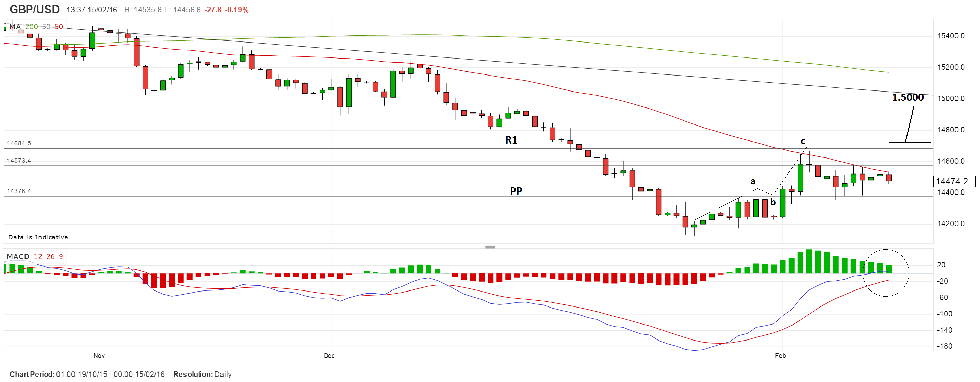Click the wave c annotation label
The width and height of the screenshot is (980, 382).
[803, 141]
